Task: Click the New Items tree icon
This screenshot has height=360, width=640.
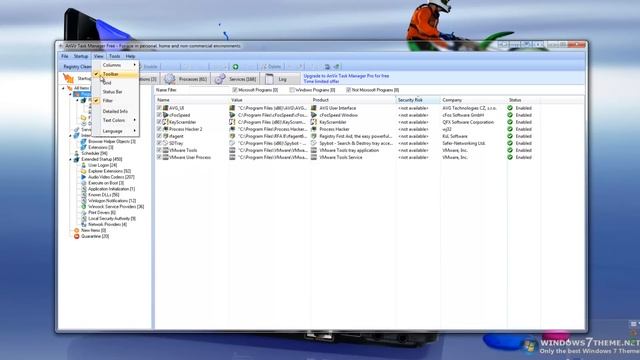Action: pyautogui.click(x=76, y=231)
